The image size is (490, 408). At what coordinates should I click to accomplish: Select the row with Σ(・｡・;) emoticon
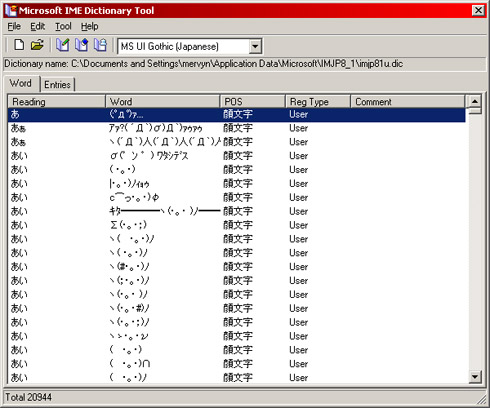(237, 225)
